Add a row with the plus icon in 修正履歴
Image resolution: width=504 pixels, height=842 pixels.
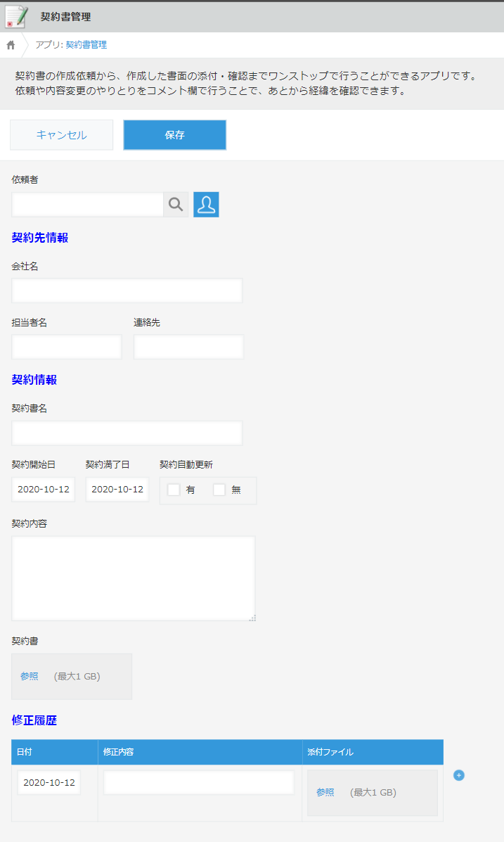click(459, 775)
